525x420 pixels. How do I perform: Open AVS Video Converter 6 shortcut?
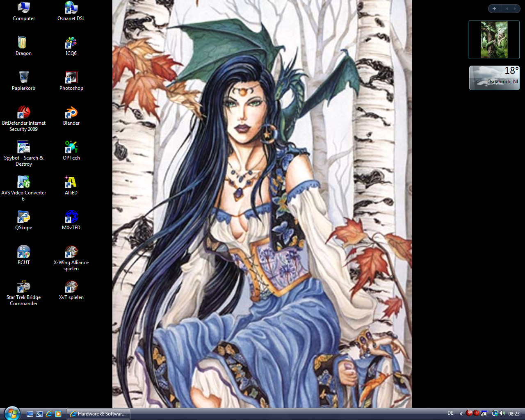click(x=23, y=183)
